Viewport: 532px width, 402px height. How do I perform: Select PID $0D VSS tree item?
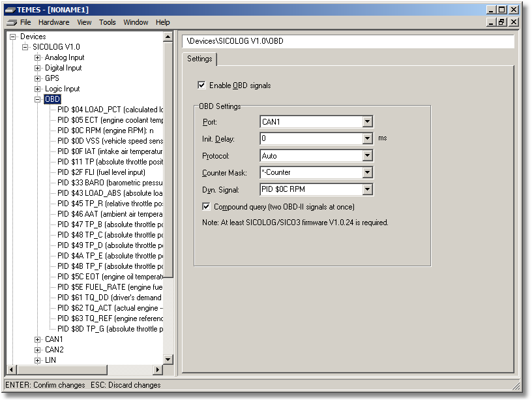[x=110, y=141]
